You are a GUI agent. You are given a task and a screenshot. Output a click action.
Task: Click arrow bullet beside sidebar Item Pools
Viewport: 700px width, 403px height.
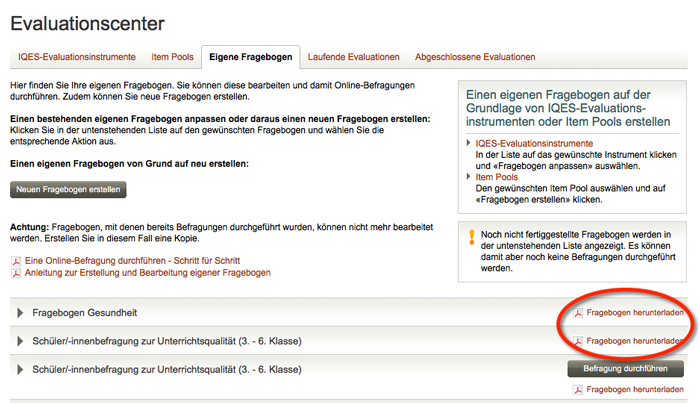tap(468, 176)
